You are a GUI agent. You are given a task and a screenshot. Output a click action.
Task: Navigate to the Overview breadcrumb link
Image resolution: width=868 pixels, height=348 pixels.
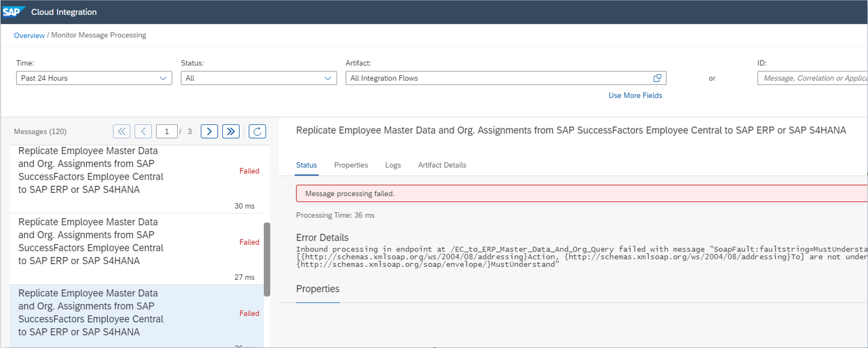30,36
